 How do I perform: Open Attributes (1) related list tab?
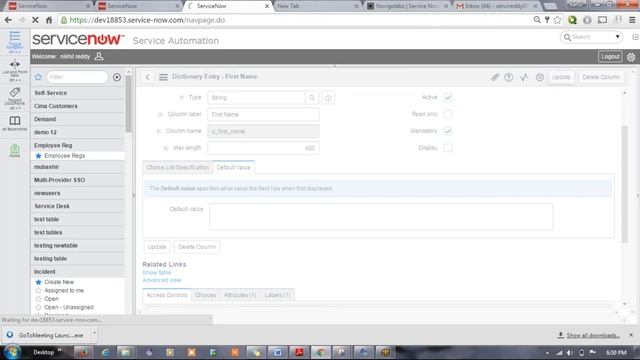(x=240, y=295)
